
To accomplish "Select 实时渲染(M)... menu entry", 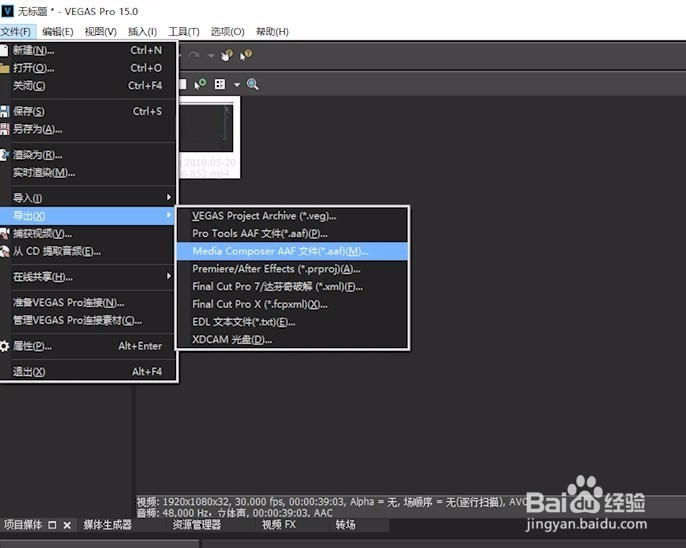I will [88, 173].
